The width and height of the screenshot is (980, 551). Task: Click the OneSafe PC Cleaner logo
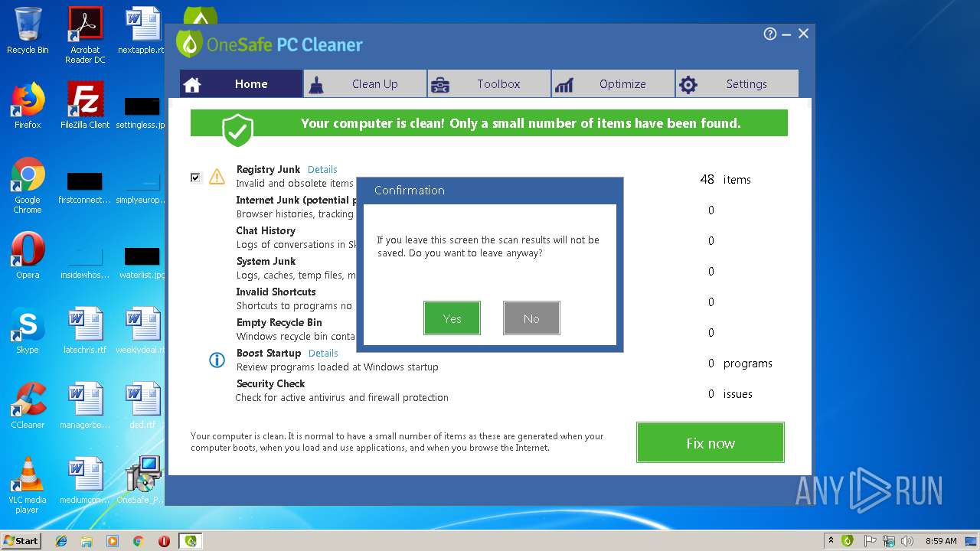coord(269,44)
